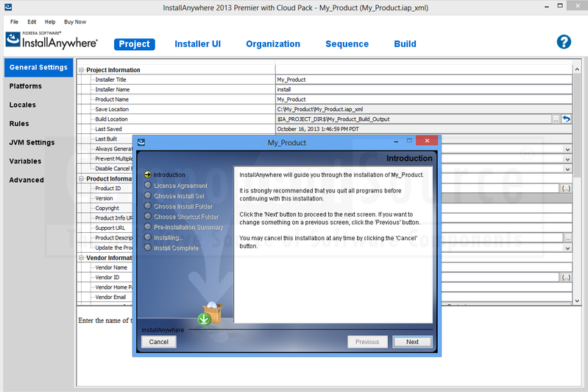The height and width of the screenshot is (392, 588).
Task: Open JVM Settings in sidebar
Action: coord(32,142)
